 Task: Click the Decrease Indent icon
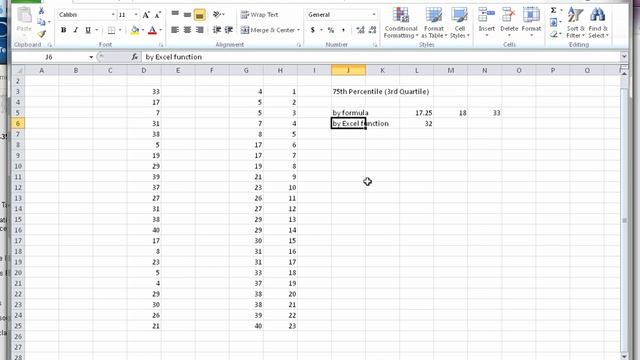217,30
